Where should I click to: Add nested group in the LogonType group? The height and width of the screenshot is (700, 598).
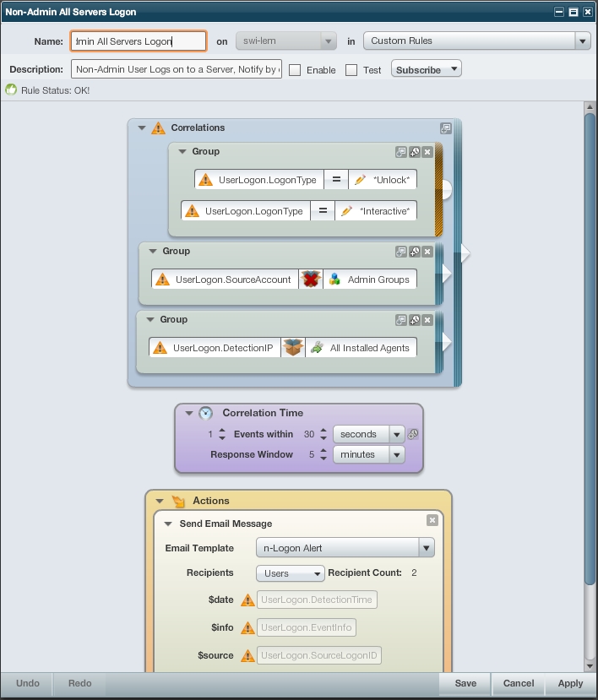pyautogui.click(x=401, y=152)
